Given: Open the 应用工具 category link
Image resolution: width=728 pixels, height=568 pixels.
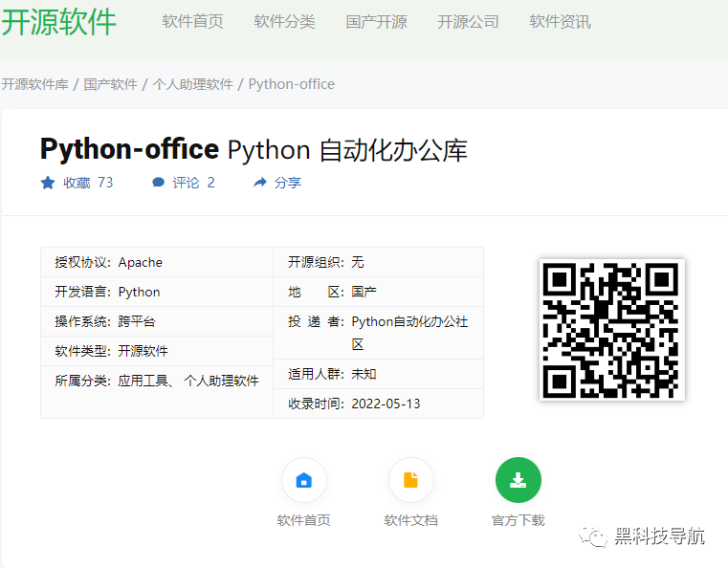Looking at the screenshot, I should pos(143,381).
